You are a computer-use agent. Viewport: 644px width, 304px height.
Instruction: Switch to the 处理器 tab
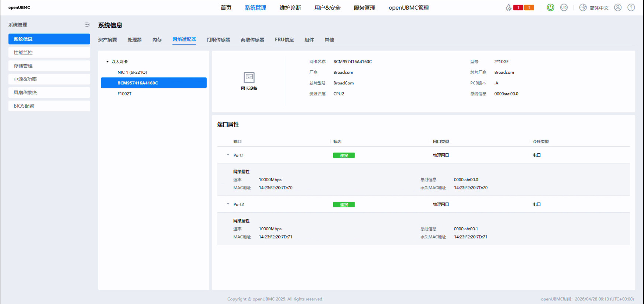(134, 40)
